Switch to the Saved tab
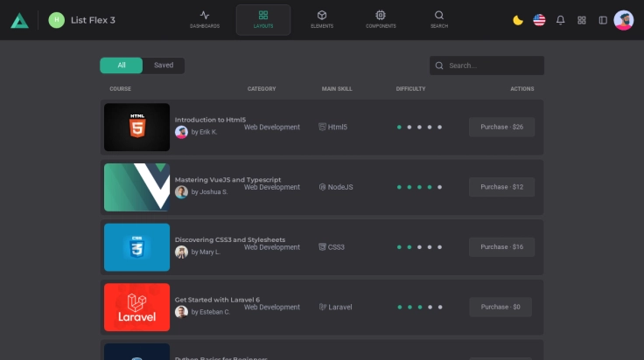 [x=164, y=66]
